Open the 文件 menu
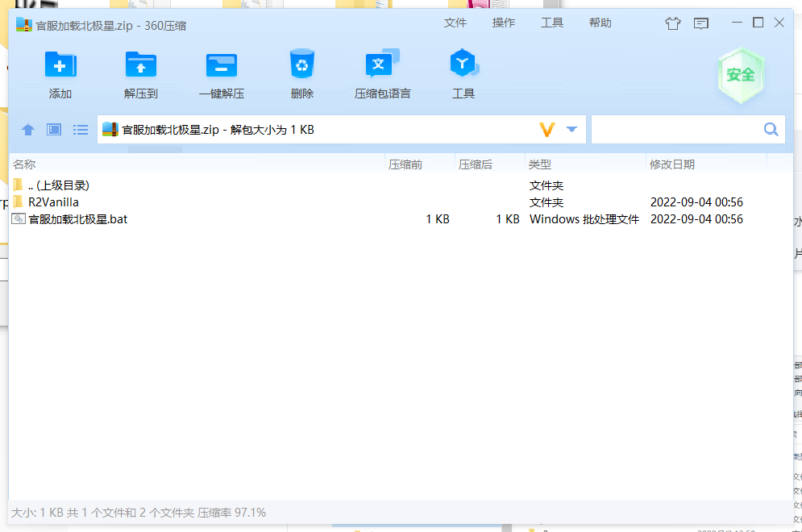 (455, 23)
